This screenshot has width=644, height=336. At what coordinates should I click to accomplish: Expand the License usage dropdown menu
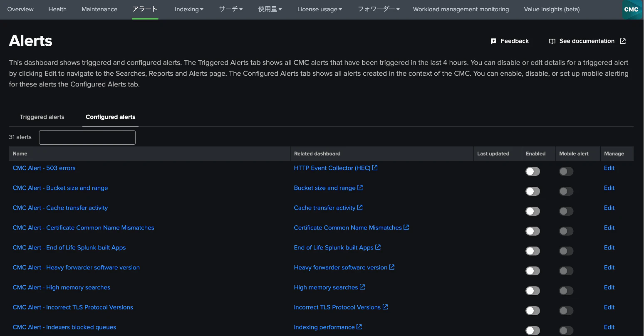(x=320, y=9)
